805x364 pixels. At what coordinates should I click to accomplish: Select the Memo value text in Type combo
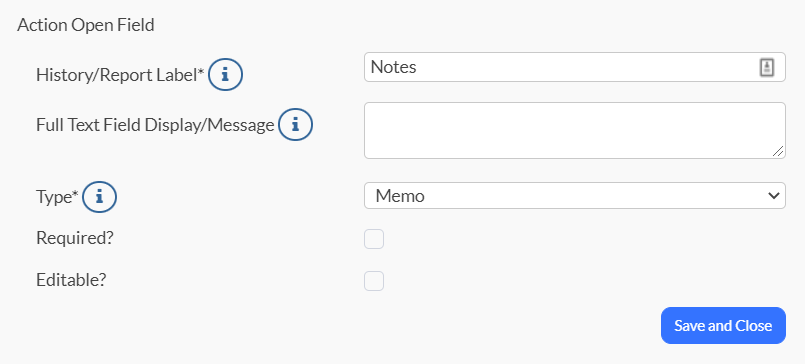click(400, 196)
